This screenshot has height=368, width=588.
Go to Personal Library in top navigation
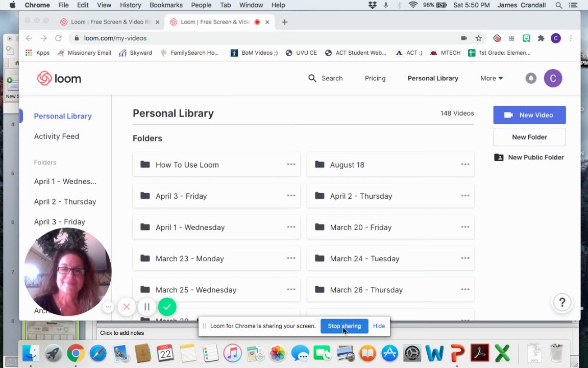tap(433, 78)
